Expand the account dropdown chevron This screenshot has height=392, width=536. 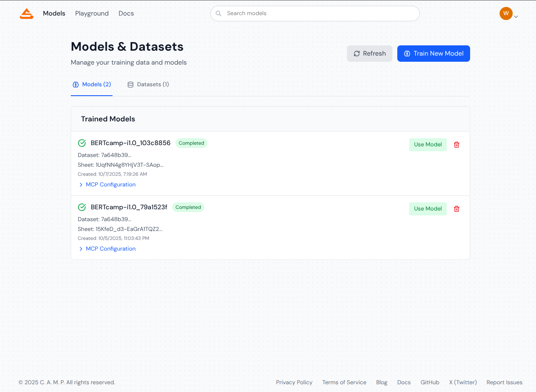coord(516,17)
